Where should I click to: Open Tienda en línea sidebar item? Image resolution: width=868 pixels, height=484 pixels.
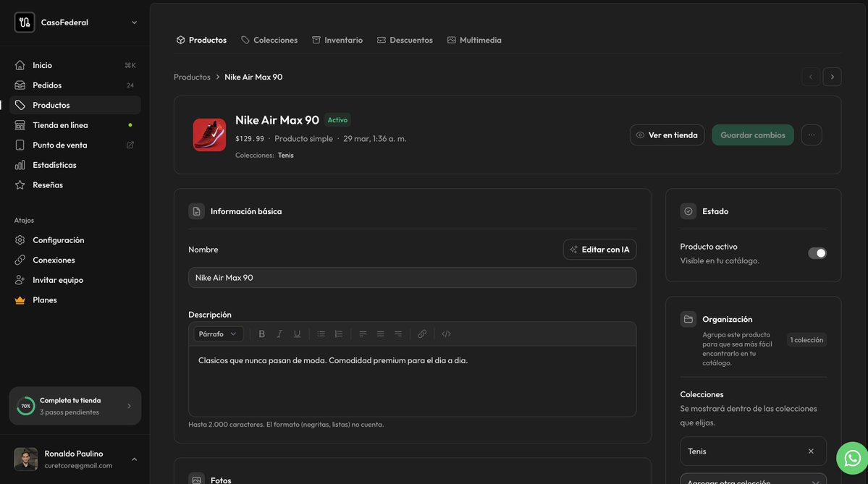75,125
